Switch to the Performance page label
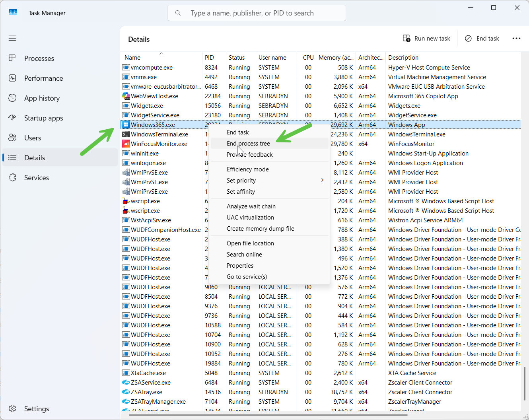This screenshot has height=420, width=529. (x=43, y=78)
